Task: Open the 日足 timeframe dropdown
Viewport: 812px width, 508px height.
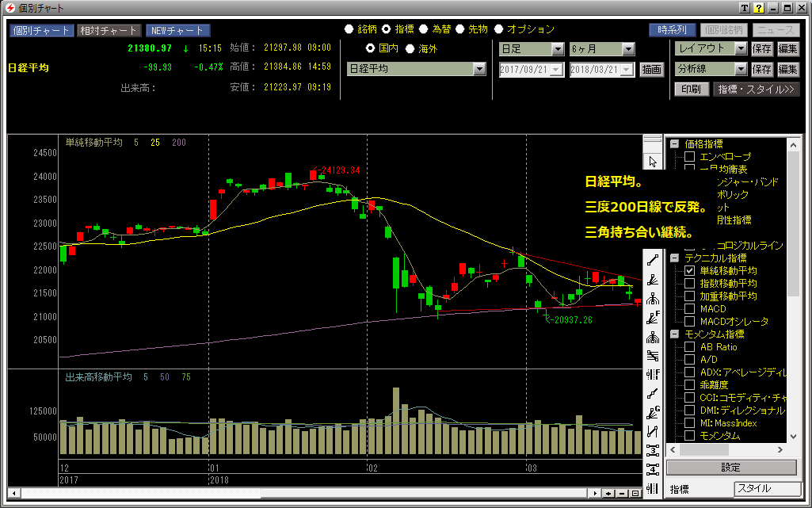Action: tap(558, 49)
